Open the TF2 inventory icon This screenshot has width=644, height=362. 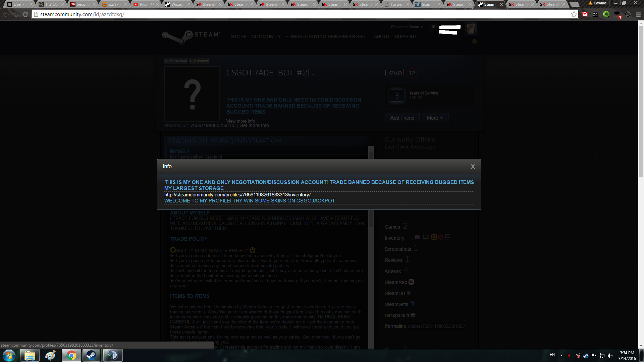[434, 237]
